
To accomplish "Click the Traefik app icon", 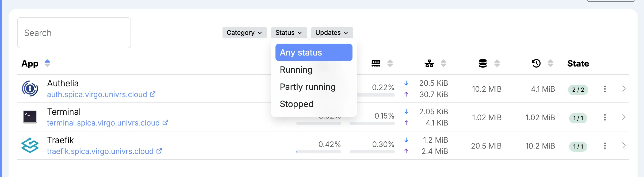I will click(x=30, y=145).
